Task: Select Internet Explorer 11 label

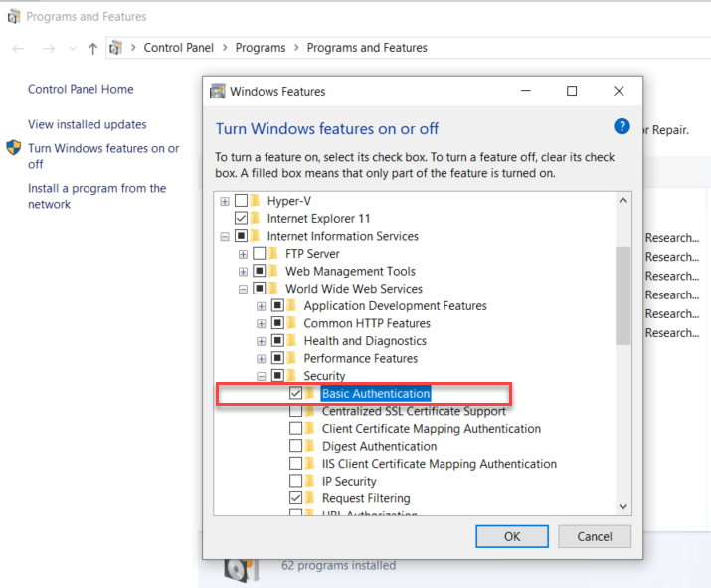Action: (x=318, y=219)
